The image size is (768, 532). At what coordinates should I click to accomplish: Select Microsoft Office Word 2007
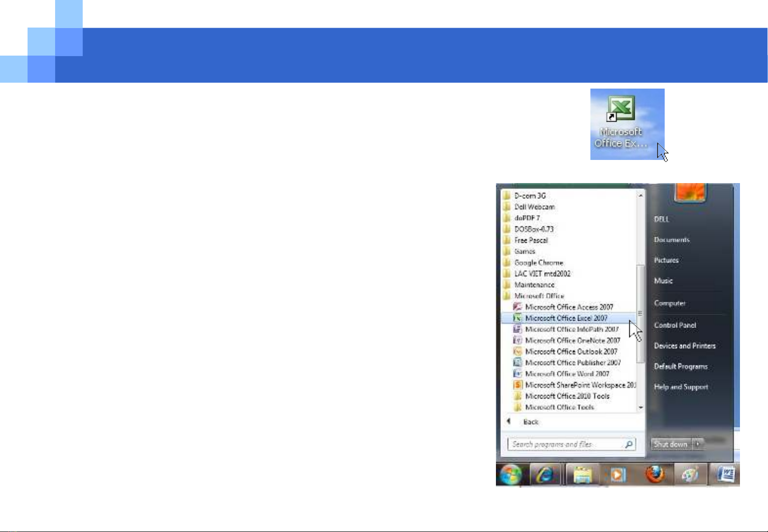click(567, 374)
